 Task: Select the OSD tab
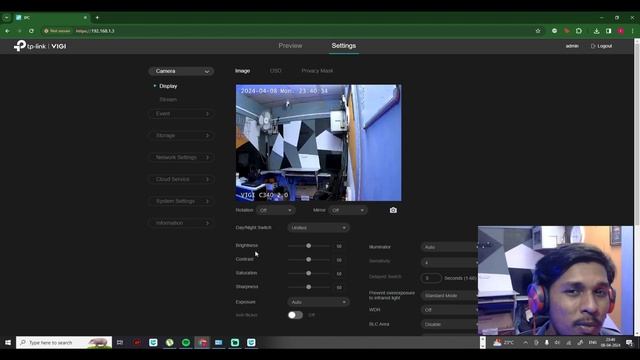pyautogui.click(x=276, y=71)
